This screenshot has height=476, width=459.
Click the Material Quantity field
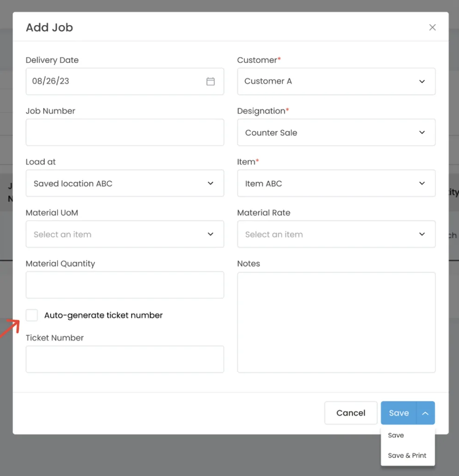click(125, 284)
